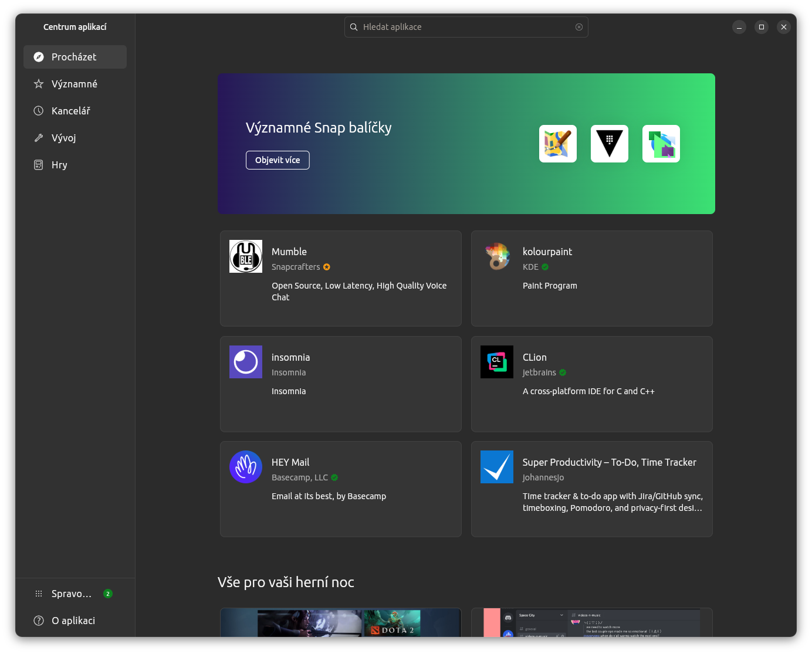Viewport: 812px width, 654px height.
Task: Click the Super Productivity checkmark icon
Action: coord(497,467)
